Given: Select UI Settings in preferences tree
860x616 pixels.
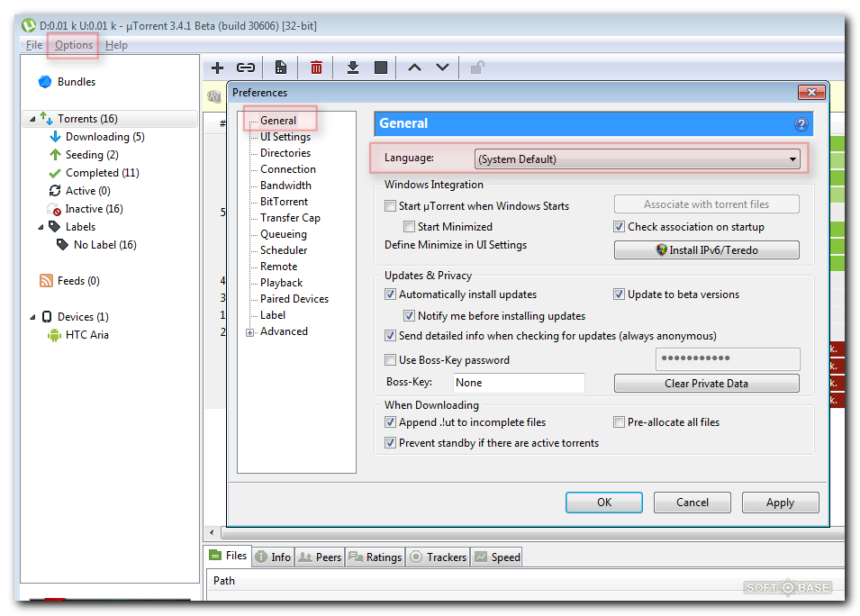Looking at the screenshot, I should [x=285, y=137].
